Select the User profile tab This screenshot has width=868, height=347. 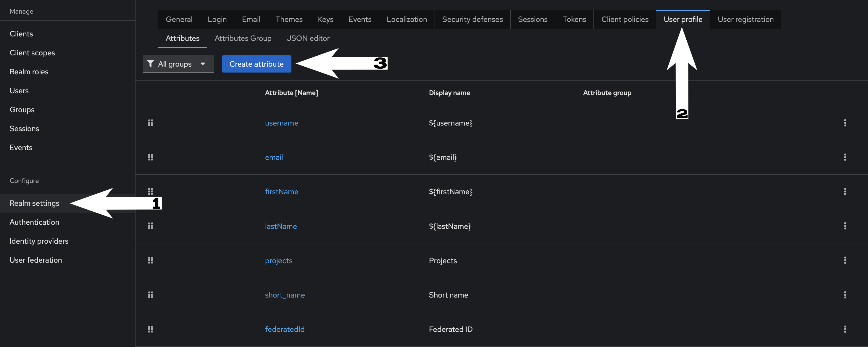[x=683, y=19]
